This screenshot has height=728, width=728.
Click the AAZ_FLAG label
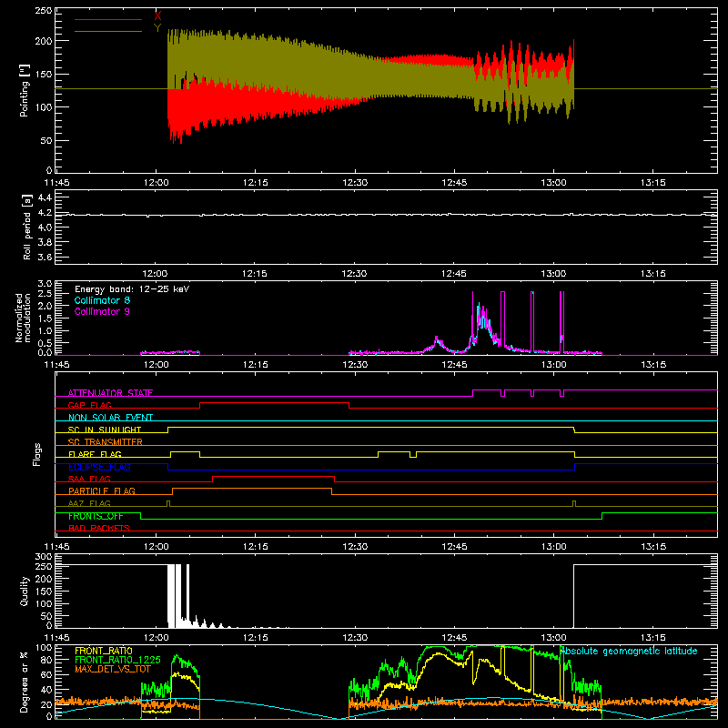(x=89, y=503)
